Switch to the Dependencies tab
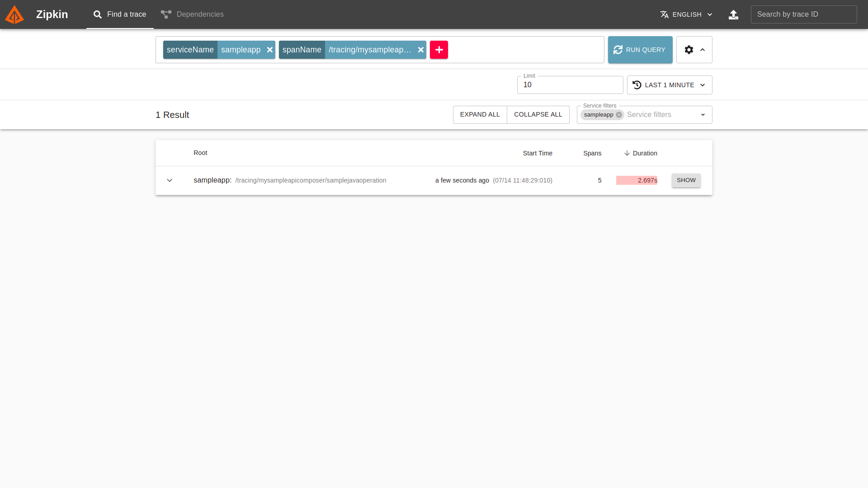 192,14
